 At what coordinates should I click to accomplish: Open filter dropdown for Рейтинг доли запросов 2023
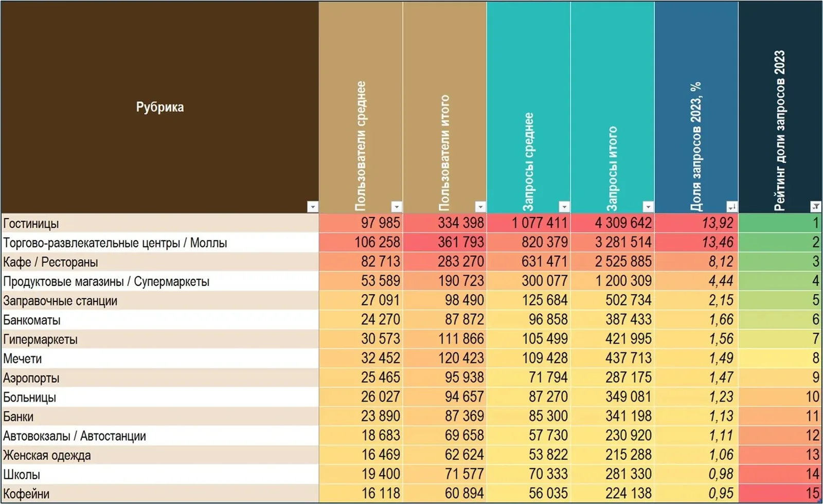[x=816, y=207]
